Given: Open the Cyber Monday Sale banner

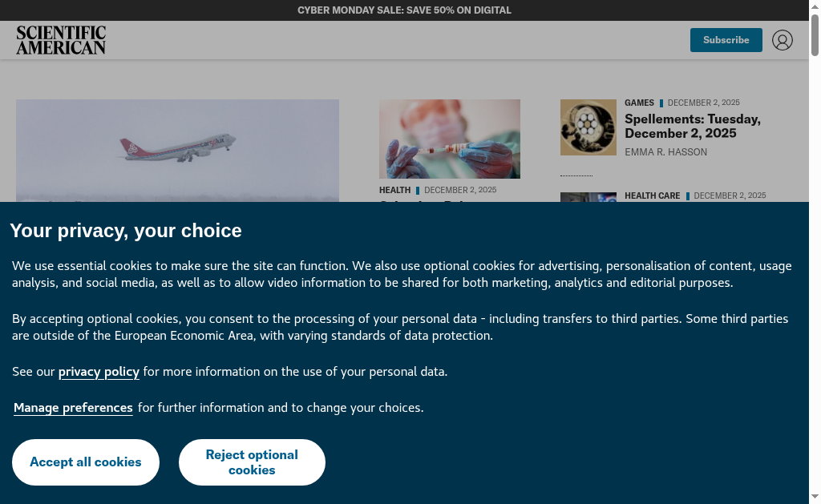Looking at the screenshot, I should pyautogui.click(x=404, y=10).
